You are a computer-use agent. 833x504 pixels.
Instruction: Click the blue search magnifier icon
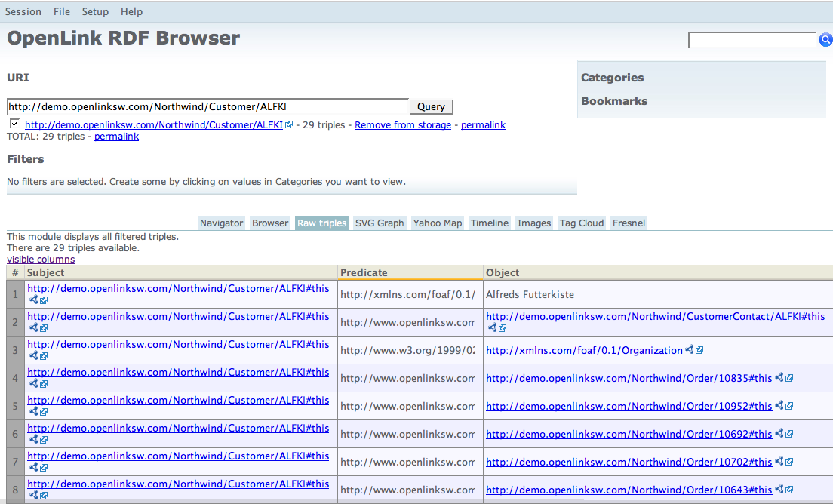[825, 40]
